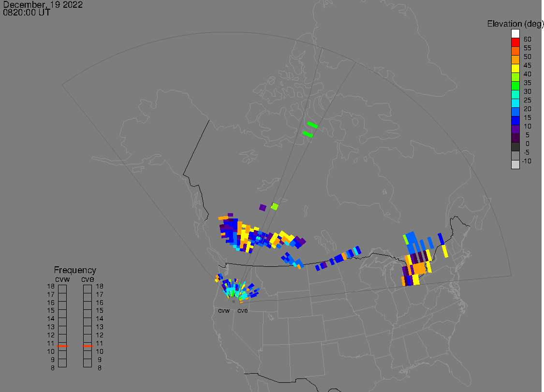Click the '-10' label on elevation legend
544x392 pixels.
point(527,161)
